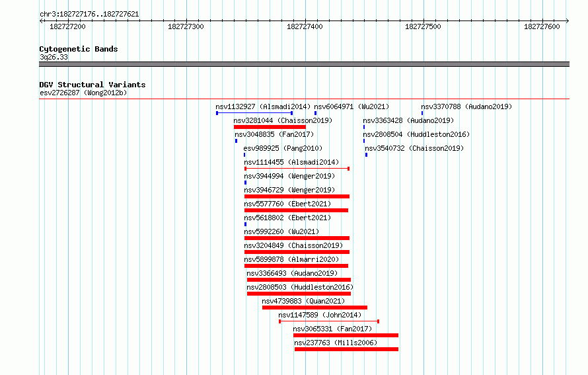Click the red bar under nsv3065331

coord(346,335)
